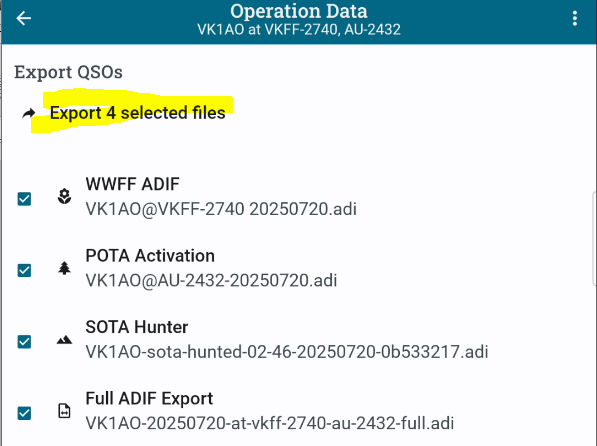
Task: Click the VK1AO@VKFF-2740 20250720.adi filename
Action: pos(221,209)
